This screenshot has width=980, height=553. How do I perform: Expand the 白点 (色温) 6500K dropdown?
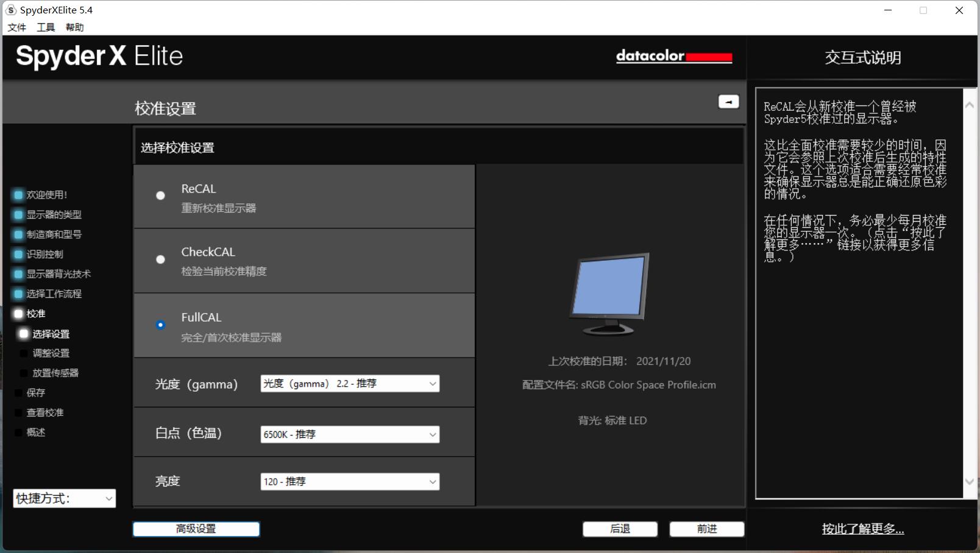(350, 434)
